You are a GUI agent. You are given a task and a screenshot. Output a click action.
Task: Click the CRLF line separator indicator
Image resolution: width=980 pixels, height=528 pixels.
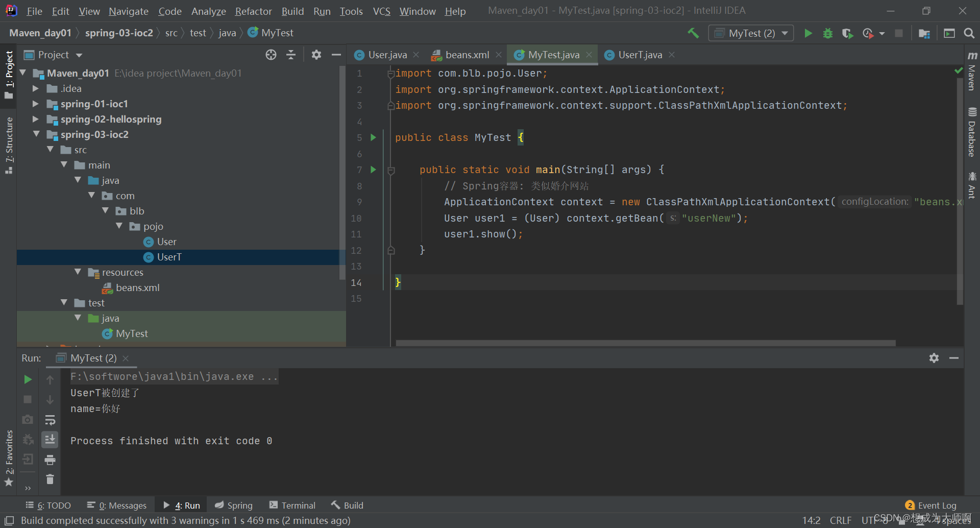(841, 520)
